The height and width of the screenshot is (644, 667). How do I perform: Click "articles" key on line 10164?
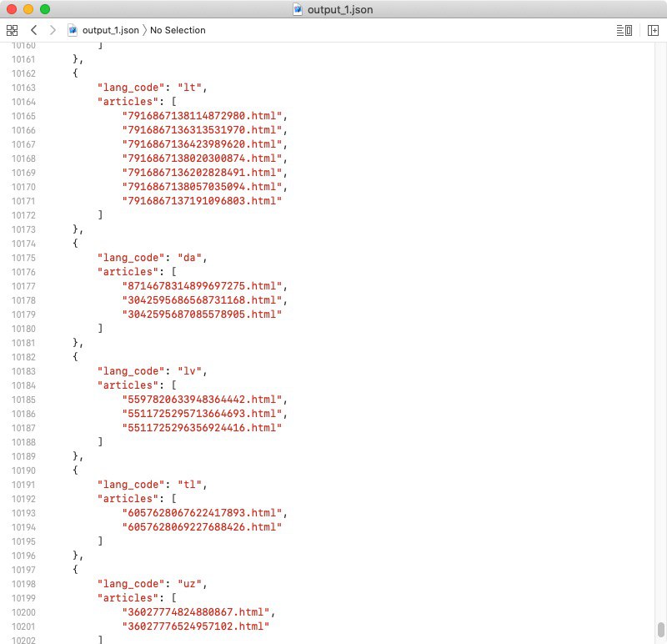click(x=128, y=102)
